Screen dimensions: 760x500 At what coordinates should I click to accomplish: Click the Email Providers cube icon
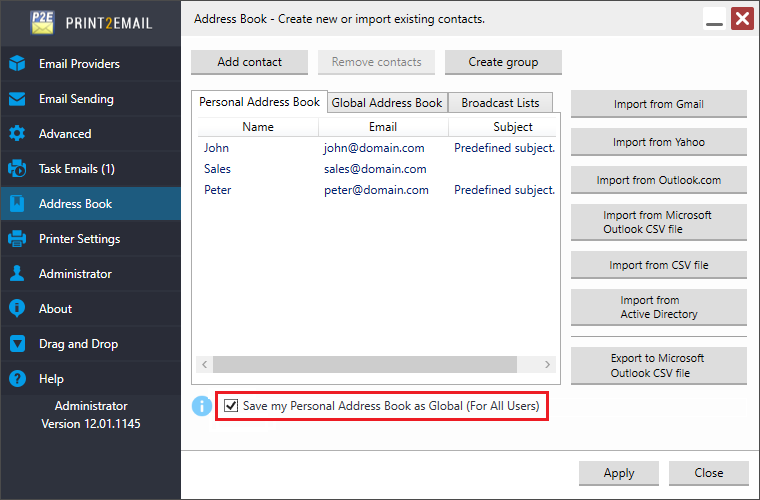click(x=17, y=63)
